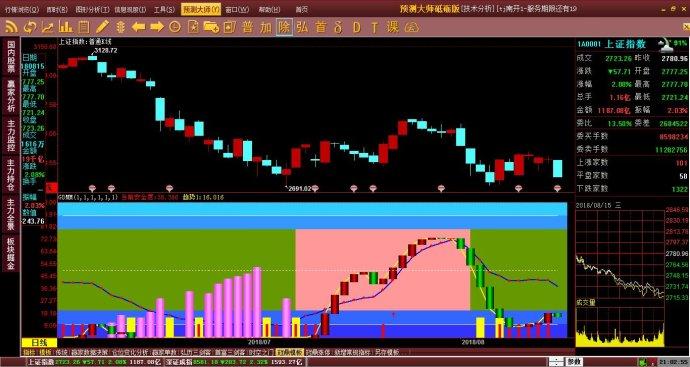Screen dimensions: 690x367
Task: Click the white spinner control in status bar
Action: [x=557, y=362]
